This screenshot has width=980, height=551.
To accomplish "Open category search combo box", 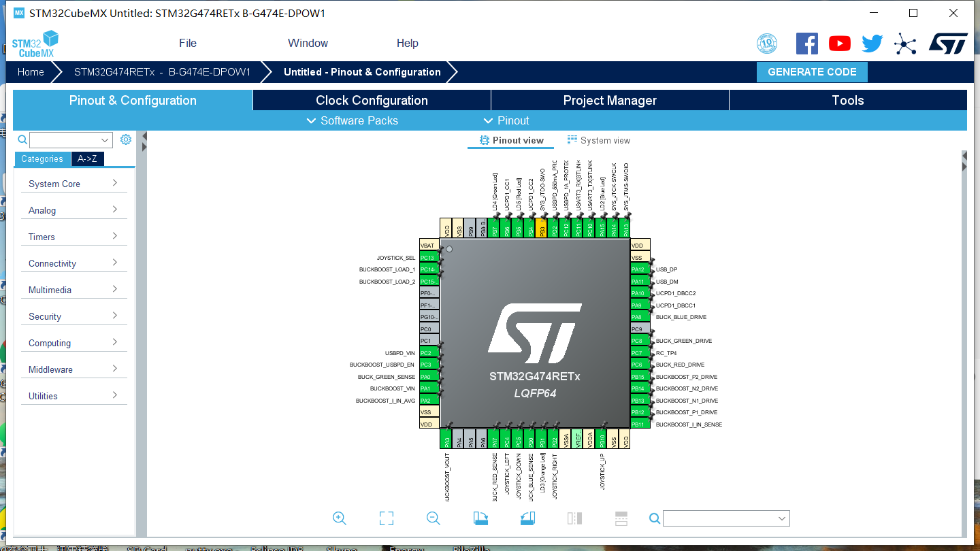I will click(71, 140).
